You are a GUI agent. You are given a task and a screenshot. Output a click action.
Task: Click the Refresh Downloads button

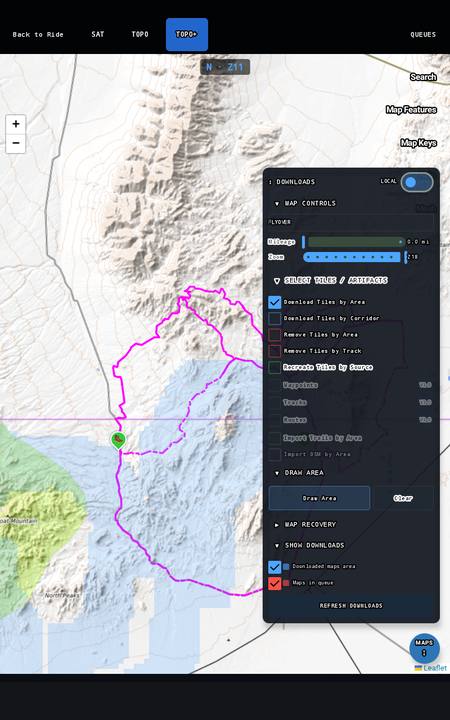tap(351, 606)
